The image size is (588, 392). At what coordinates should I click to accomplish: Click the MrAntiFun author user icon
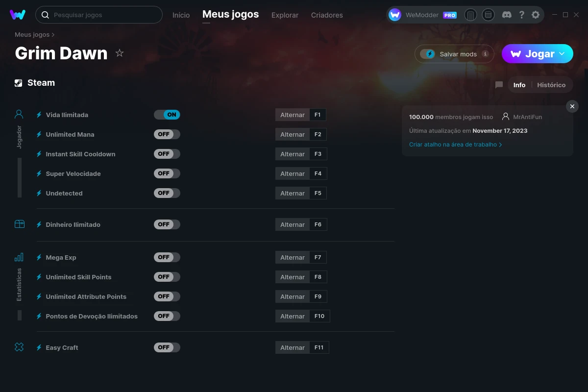point(506,117)
